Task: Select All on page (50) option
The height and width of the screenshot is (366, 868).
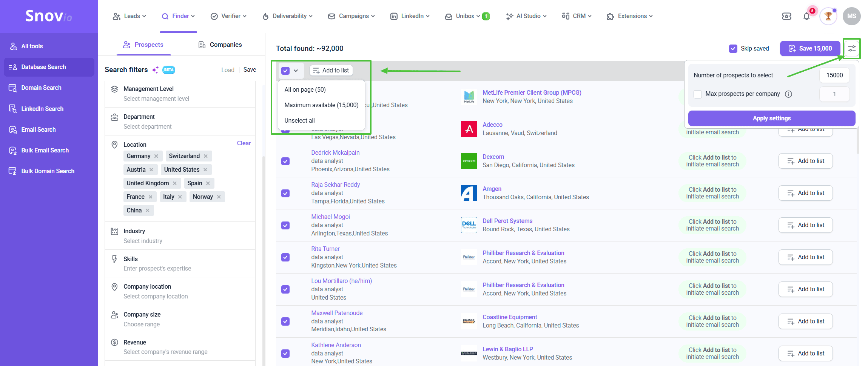Action: tap(322, 90)
